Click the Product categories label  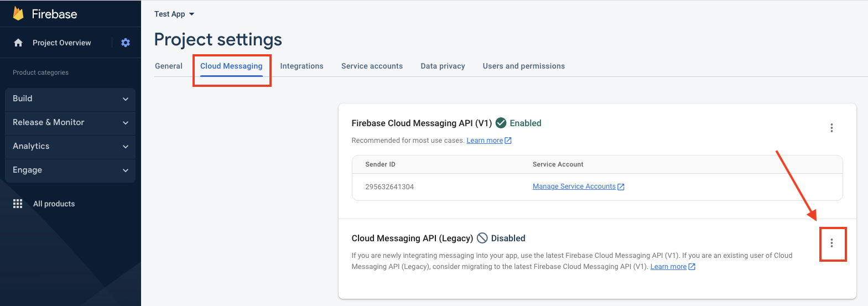pos(40,72)
